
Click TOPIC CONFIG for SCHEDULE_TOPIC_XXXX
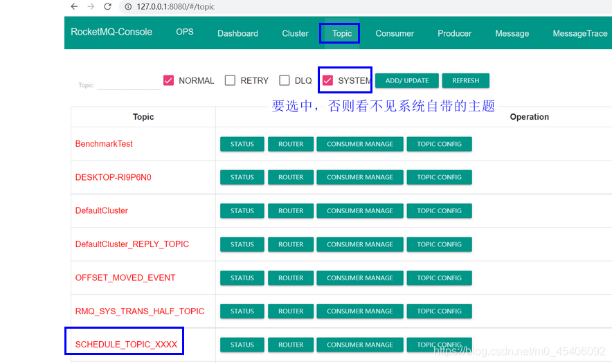click(x=439, y=345)
